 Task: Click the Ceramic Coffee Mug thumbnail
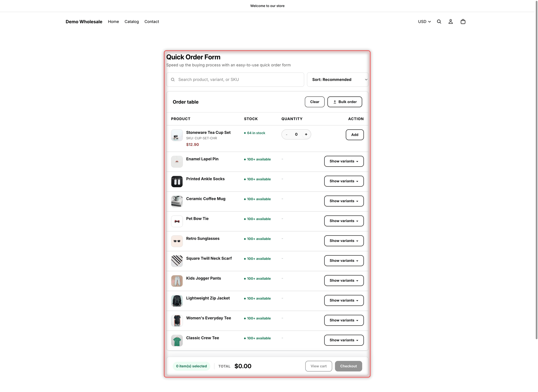(x=177, y=201)
